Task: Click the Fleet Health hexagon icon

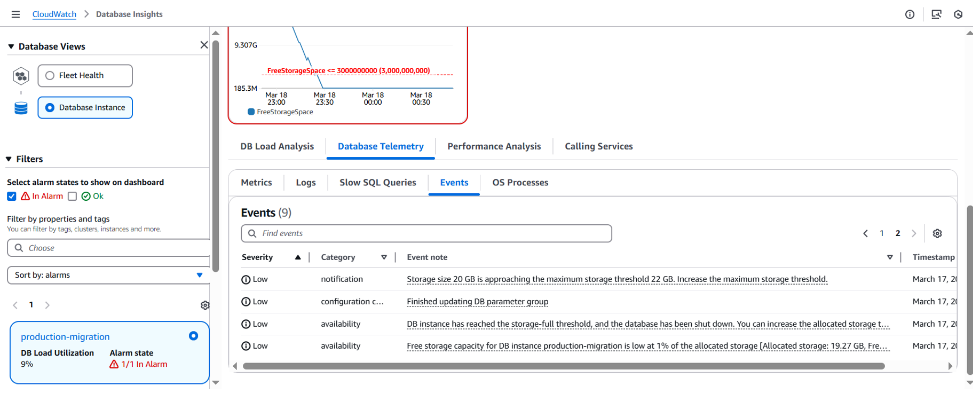Action: click(21, 76)
